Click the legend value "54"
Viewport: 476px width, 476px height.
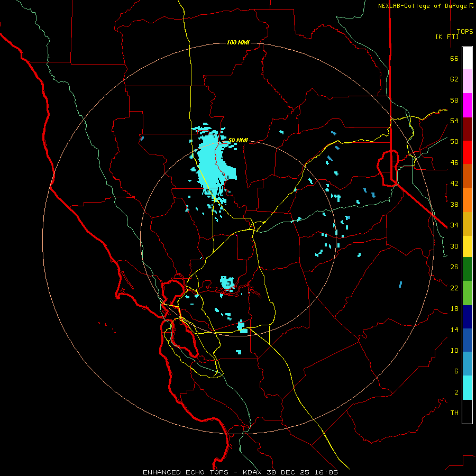point(454,121)
